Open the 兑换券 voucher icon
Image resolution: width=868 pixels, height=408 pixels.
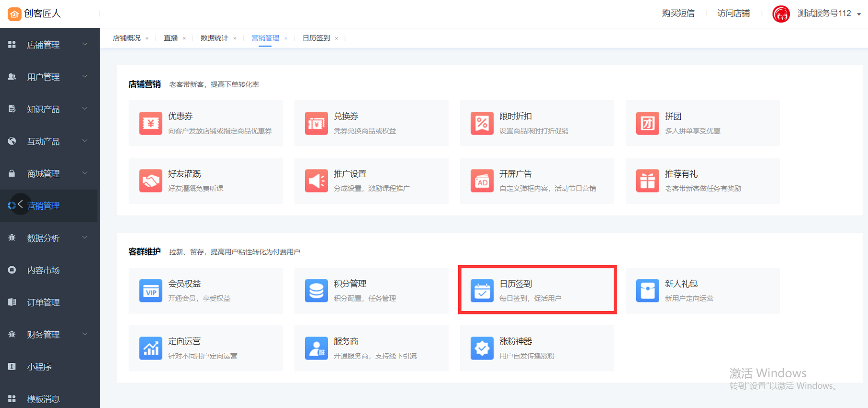point(316,123)
